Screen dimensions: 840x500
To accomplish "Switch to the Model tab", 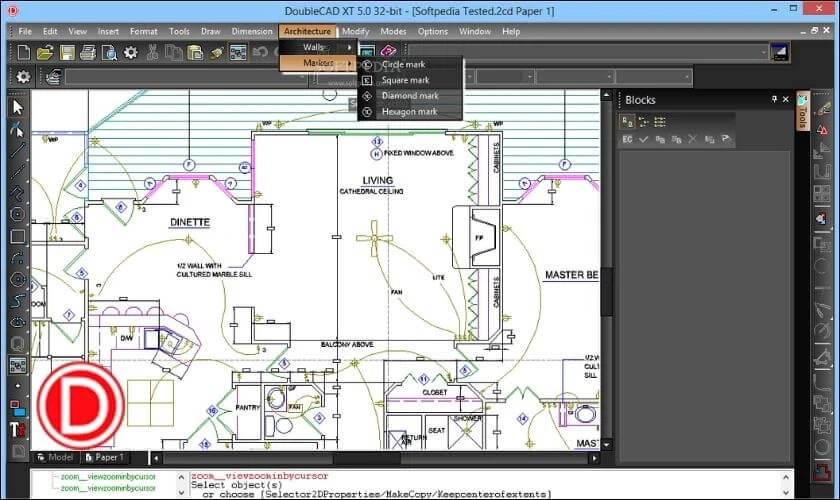I will 56,457.
